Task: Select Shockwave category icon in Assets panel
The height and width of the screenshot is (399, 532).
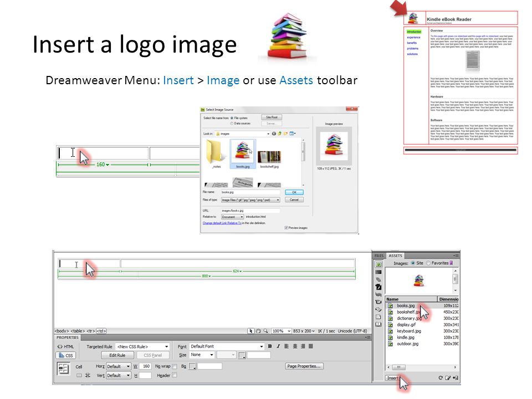Action: [x=378, y=294]
